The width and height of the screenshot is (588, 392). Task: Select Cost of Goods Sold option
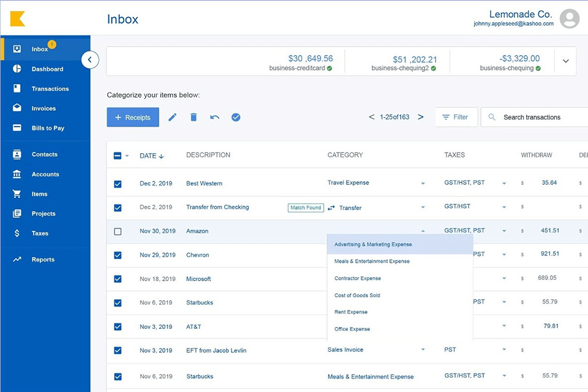(x=400, y=295)
